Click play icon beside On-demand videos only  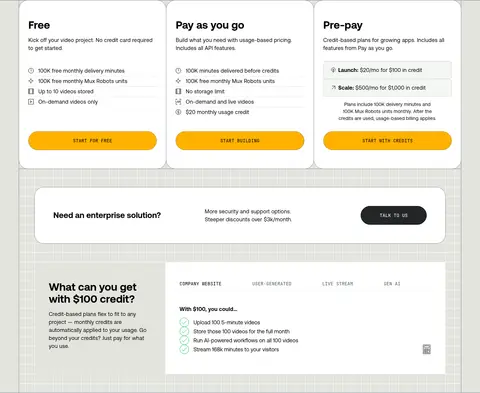[x=31, y=102]
